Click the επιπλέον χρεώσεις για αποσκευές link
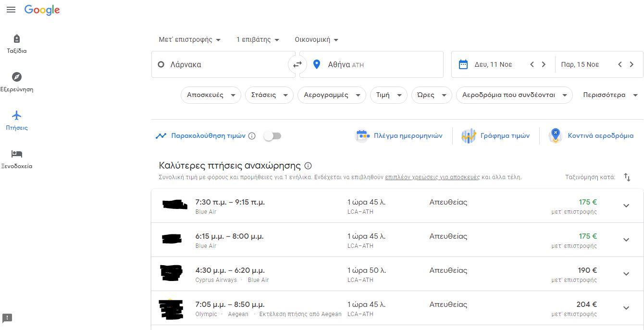This screenshot has width=644, height=330. [x=432, y=177]
